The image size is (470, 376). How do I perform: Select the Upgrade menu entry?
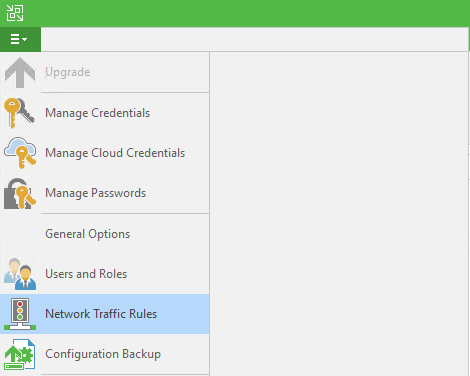pos(68,72)
